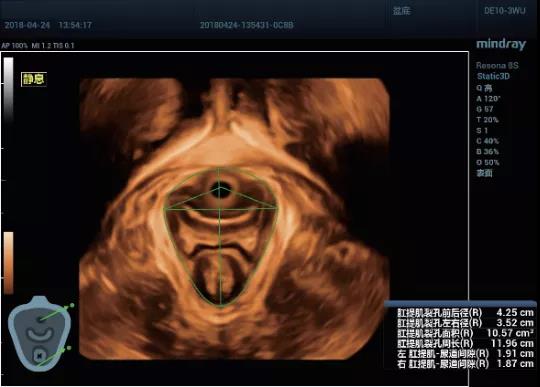Click the DE10-3WU probe label
Viewport: 540px width, 387px height.
point(505,11)
